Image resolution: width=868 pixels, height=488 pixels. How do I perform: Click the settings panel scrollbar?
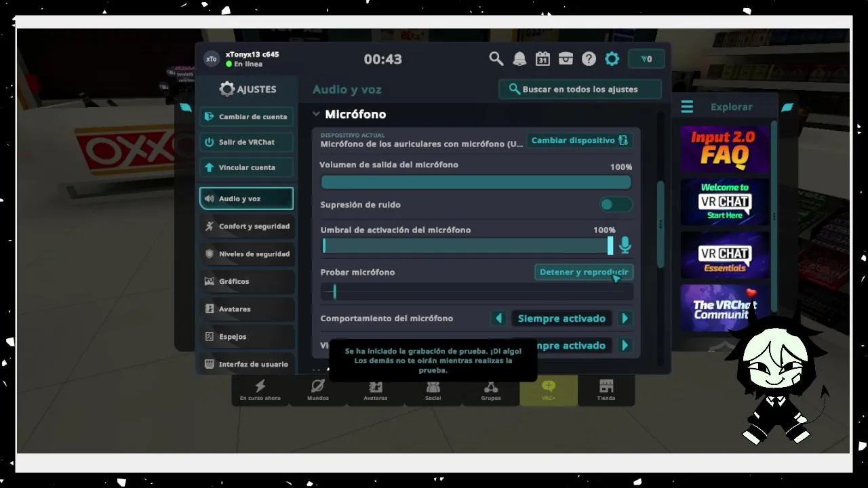(x=661, y=224)
